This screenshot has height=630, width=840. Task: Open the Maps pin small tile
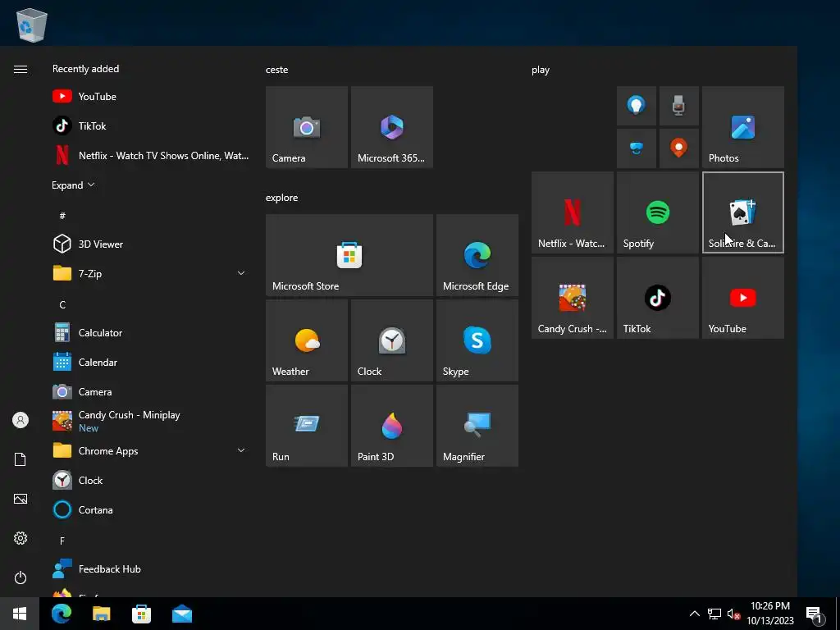(678, 148)
